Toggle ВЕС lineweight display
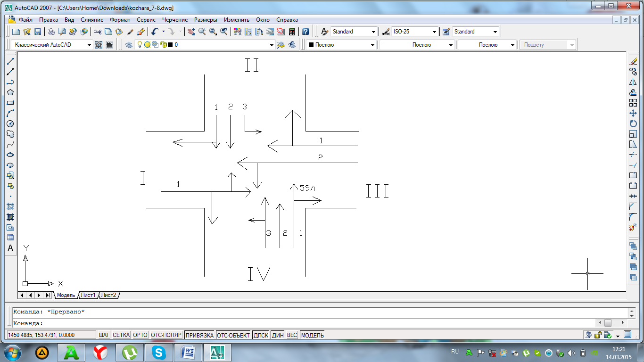The height and width of the screenshot is (362, 644). point(292,335)
